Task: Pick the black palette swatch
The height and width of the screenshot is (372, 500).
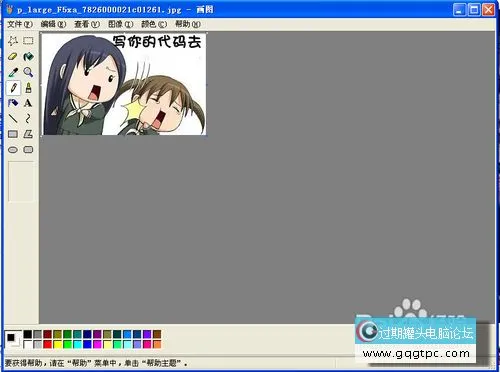Action: [28, 334]
